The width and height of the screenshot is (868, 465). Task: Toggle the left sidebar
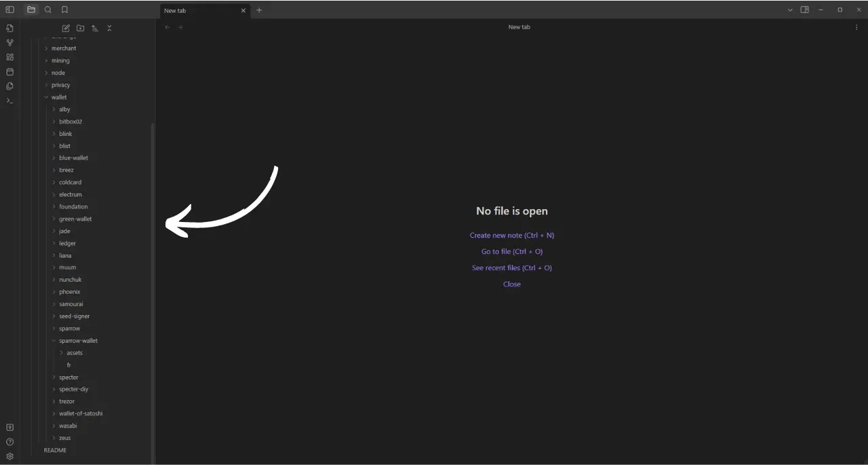[9, 10]
